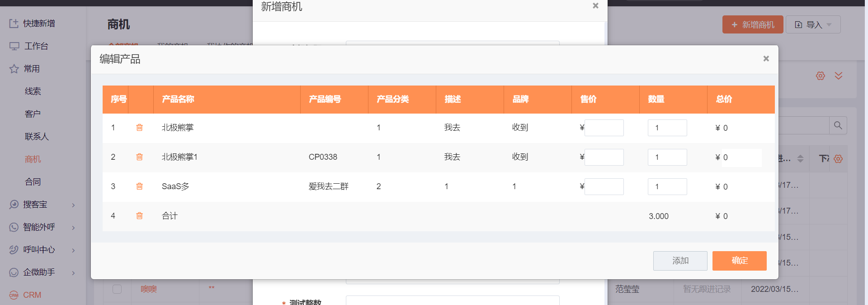The image size is (868, 305).
Task: Open the 导入 dropdown arrow
Action: pyautogui.click(x=829, y=25)
